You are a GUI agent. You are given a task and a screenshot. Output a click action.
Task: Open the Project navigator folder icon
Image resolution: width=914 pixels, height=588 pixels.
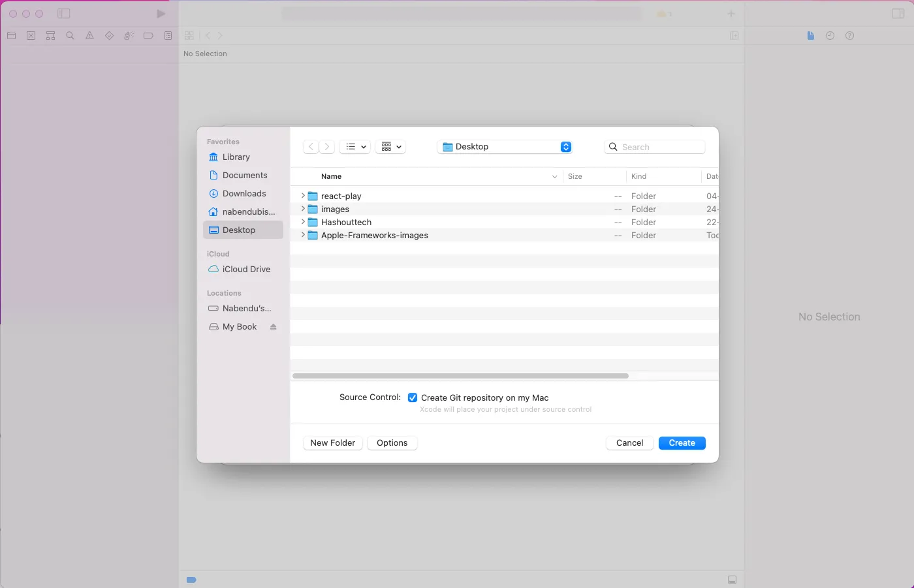11,36
